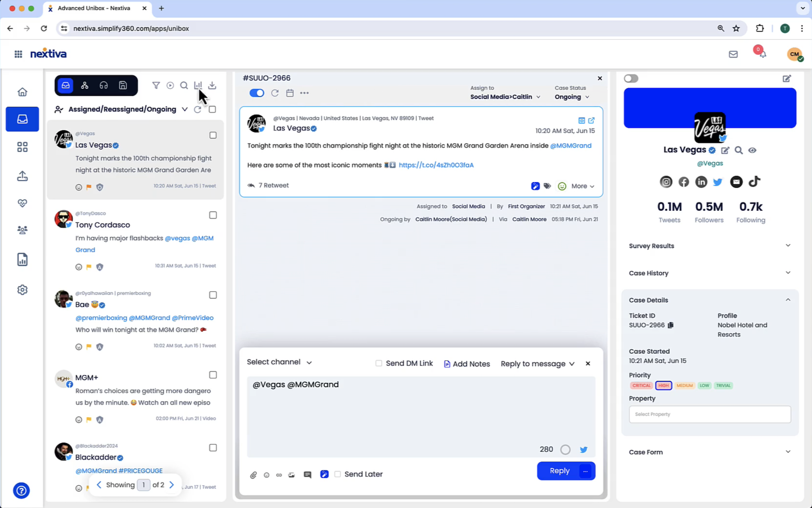Viewport: 812px width, 508px height.
Task: Open the Case Status Ongoing dropdown
Action: [x=572, y=97]
